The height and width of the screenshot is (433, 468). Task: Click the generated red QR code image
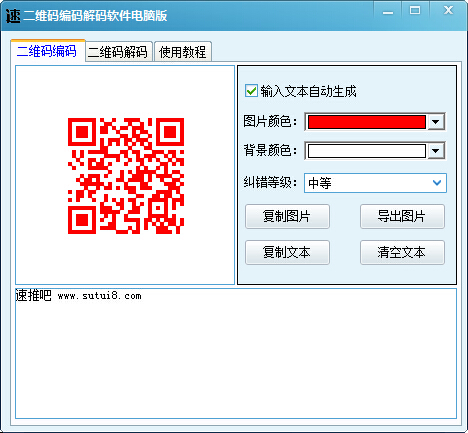[126, 176]
